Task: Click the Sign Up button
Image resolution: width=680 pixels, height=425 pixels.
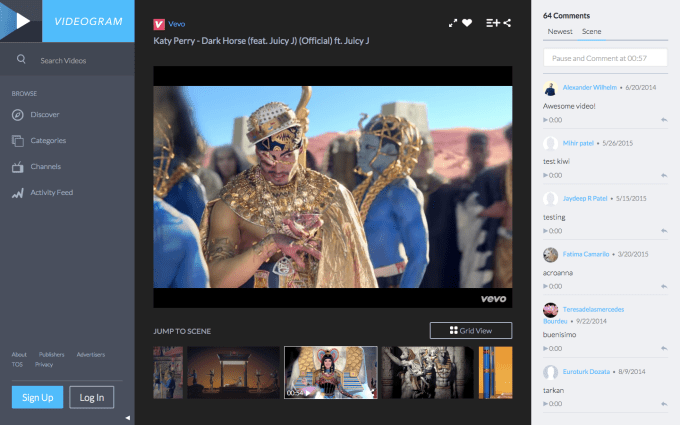Action: click(37, 397)
